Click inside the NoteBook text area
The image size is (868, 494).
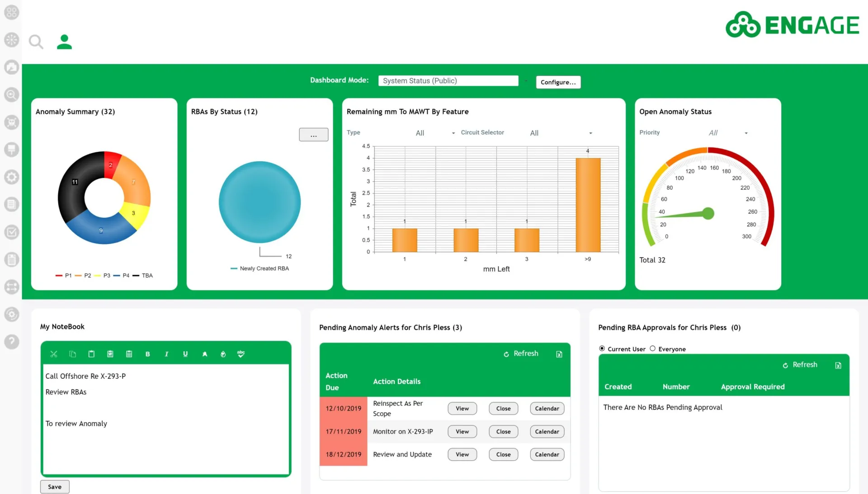coord(166,419)
